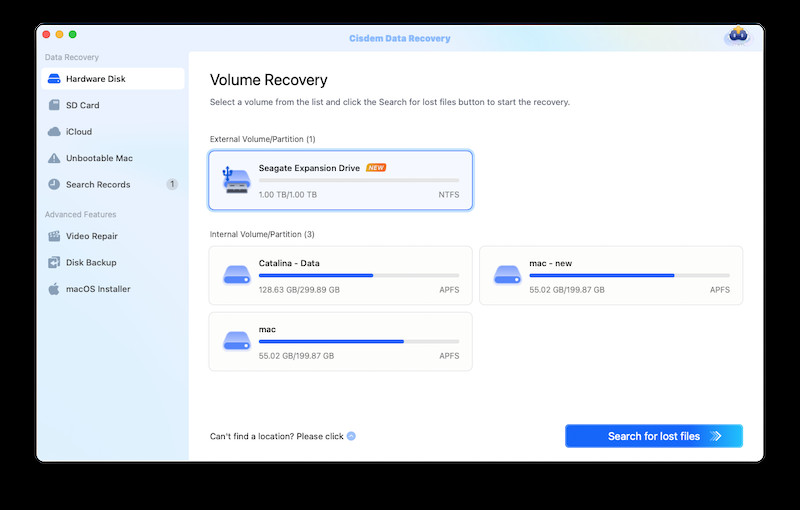Click the drive icon for 'mac' volume
The height and width of the screenshot is (510, 800).
tap(237, 341)
